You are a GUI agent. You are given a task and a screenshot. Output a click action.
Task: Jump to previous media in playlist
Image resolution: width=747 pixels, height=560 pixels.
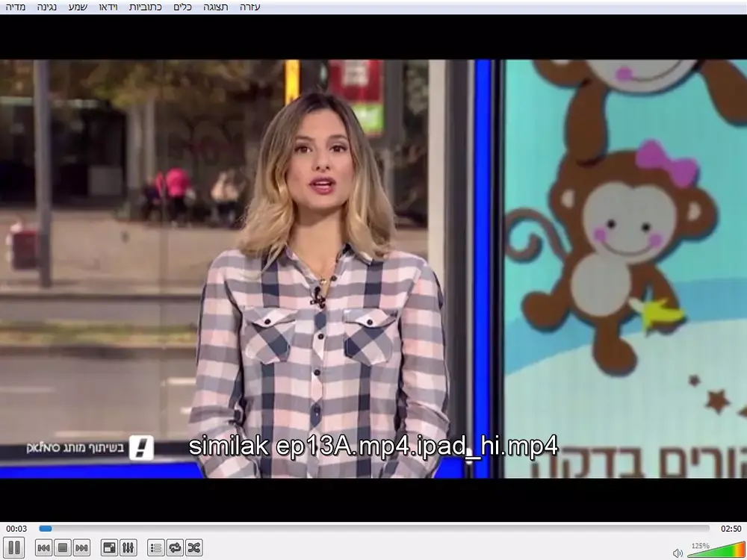pos(44,547)
